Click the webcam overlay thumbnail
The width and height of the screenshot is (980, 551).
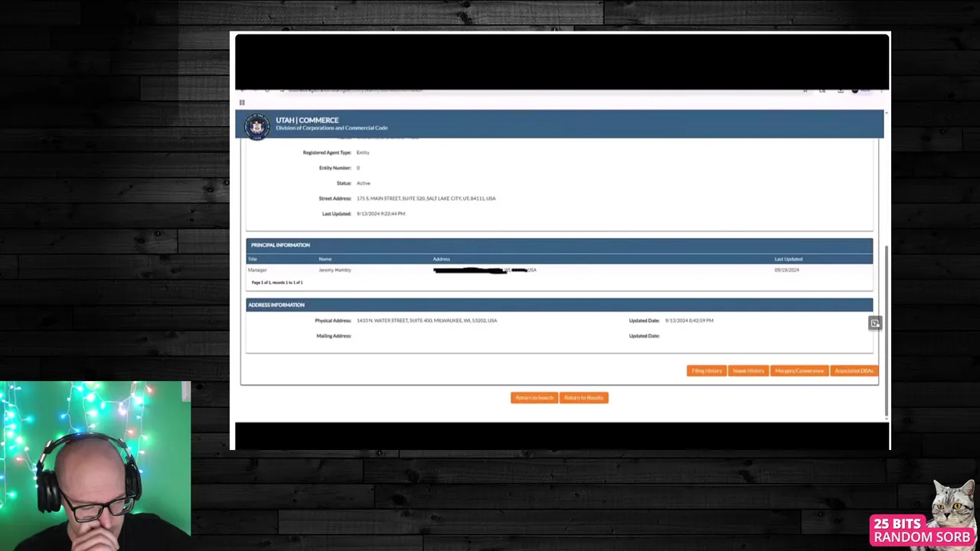coord(95,466)
